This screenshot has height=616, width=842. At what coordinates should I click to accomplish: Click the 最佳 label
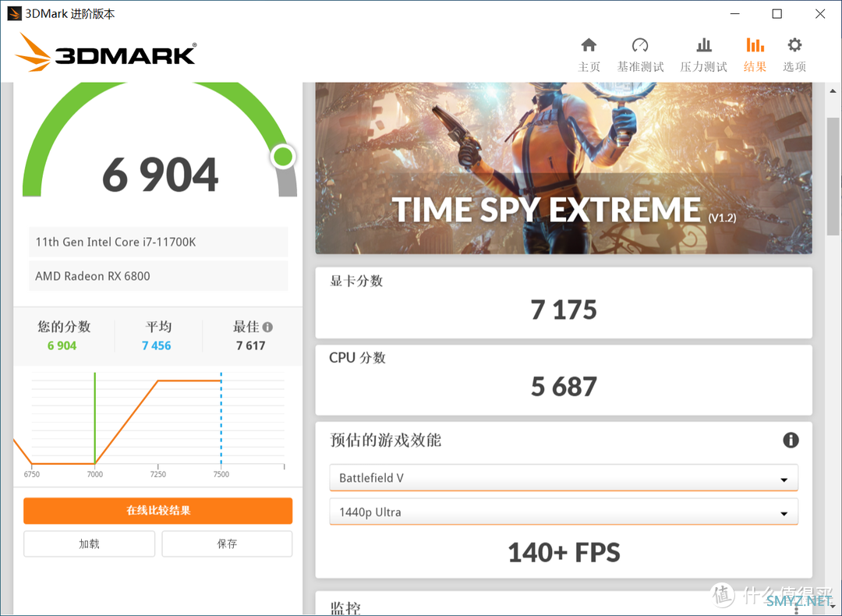[246, 327]
